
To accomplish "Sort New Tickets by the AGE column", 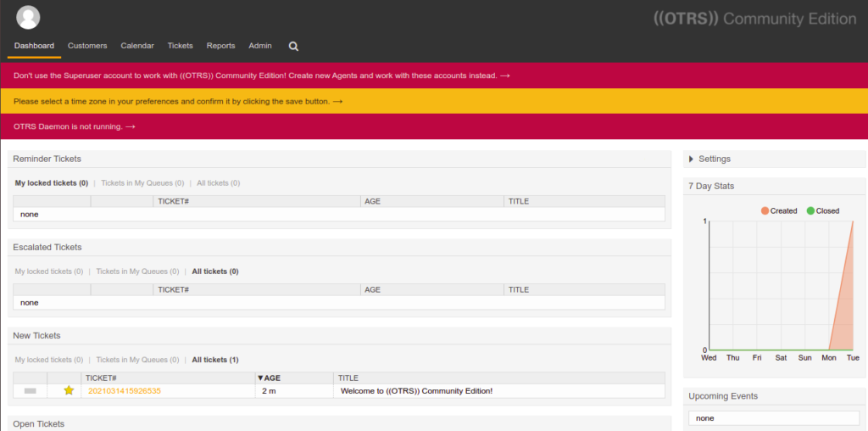I will click(270, 378).
